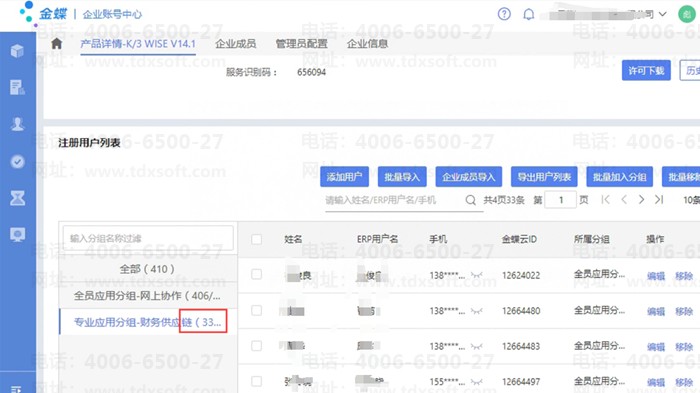This screenshot has width=700, height=393.
Task: Select 全员应用分组-网上协作 group
Action: click(147, 296)
